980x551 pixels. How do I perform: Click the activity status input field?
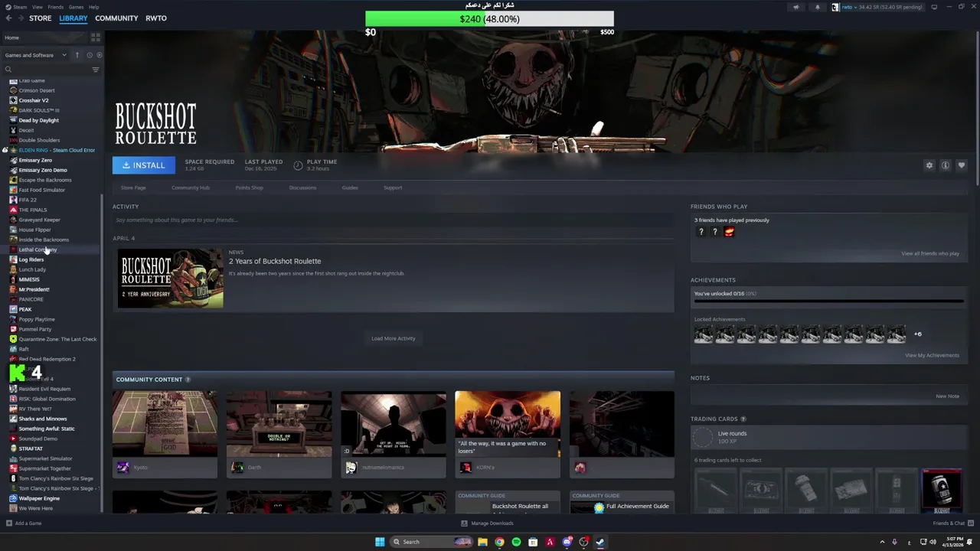coord(394,220)
